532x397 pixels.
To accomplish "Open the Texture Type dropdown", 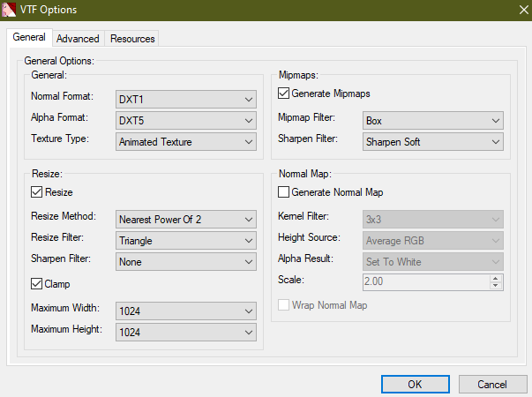I will point(186,141).
